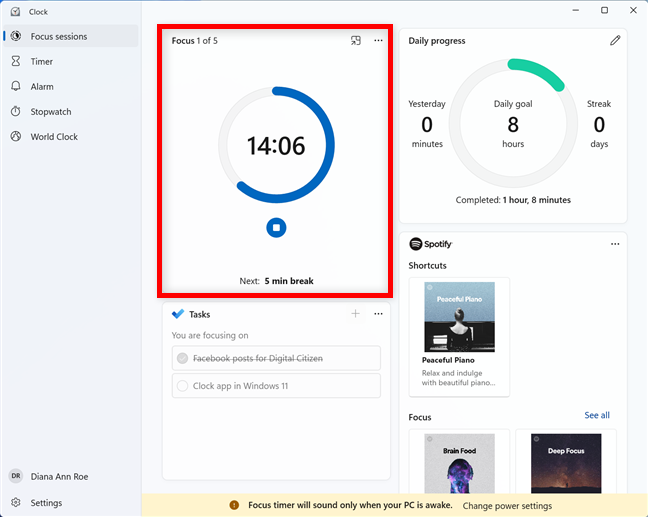
Task: Open the Spotify panel more options menu
Action: (615, 244)
